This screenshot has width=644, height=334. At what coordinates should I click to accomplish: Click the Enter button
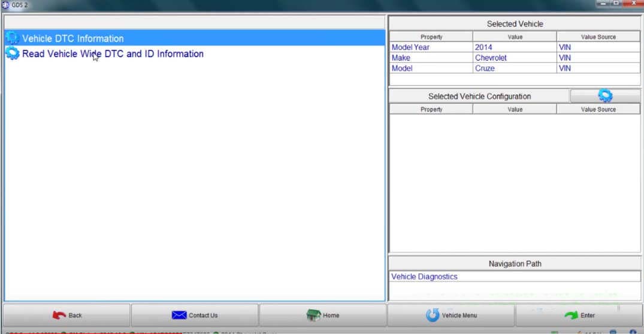coord(579,315)
